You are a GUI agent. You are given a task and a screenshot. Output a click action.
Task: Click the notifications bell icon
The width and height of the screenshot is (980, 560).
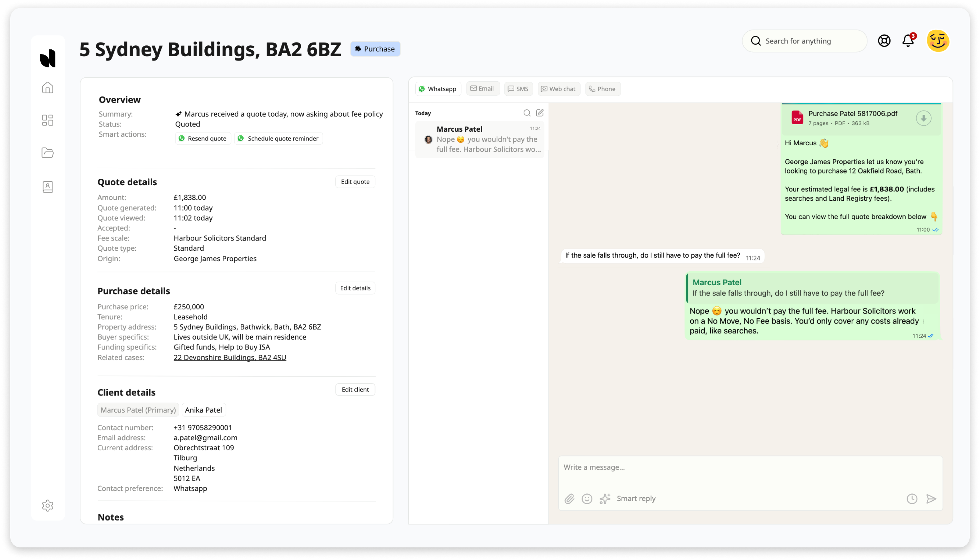point(908,41)
